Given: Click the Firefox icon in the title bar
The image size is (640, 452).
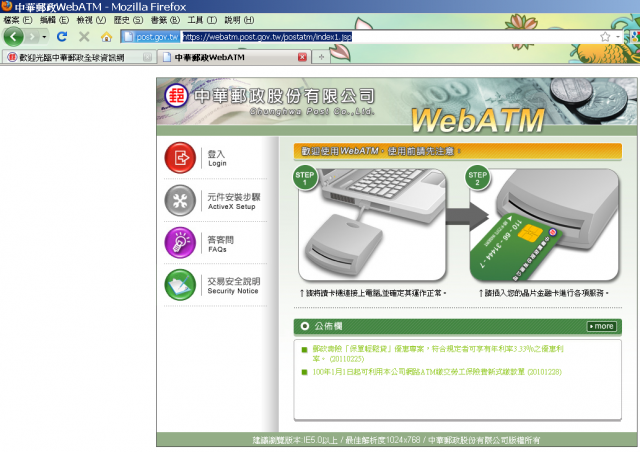Looking at the screenshot, I should [x=7, y=6].
